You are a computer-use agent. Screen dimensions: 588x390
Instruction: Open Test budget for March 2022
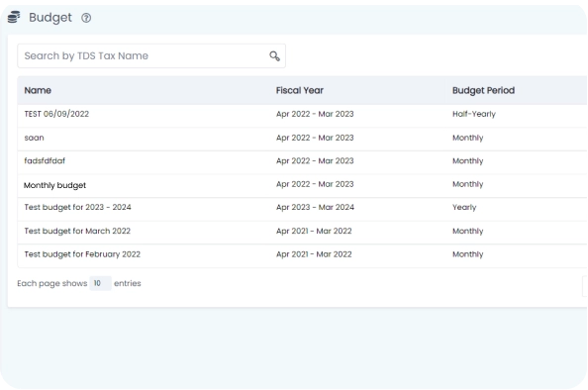77,231
